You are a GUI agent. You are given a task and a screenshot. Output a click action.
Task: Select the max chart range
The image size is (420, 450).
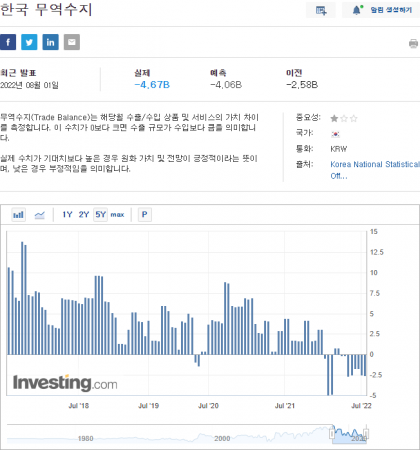point(117,214)
